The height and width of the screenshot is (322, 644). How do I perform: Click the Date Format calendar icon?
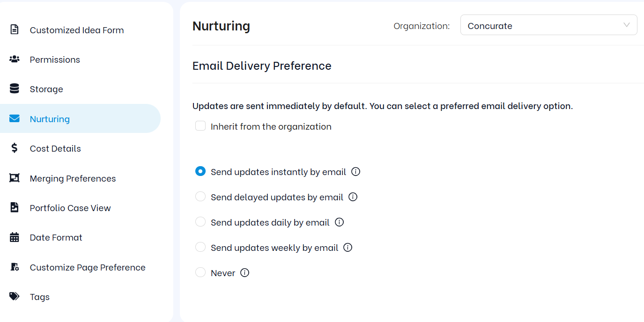[x=15, y=237]
